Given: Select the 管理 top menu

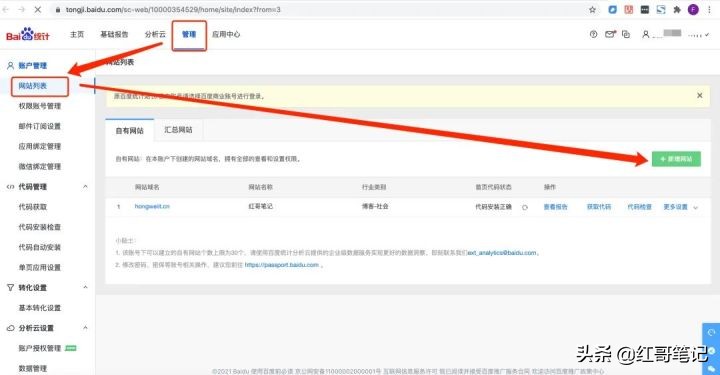Looking at the screenshot, I should pos(189,34).
